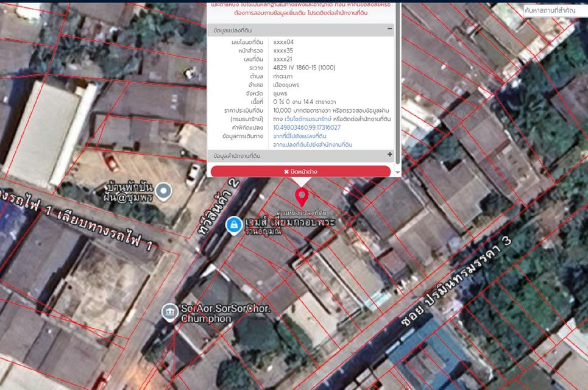Click the subdistrict value ท่าตะเภา
588x390 pixels.
click(283, 77)
